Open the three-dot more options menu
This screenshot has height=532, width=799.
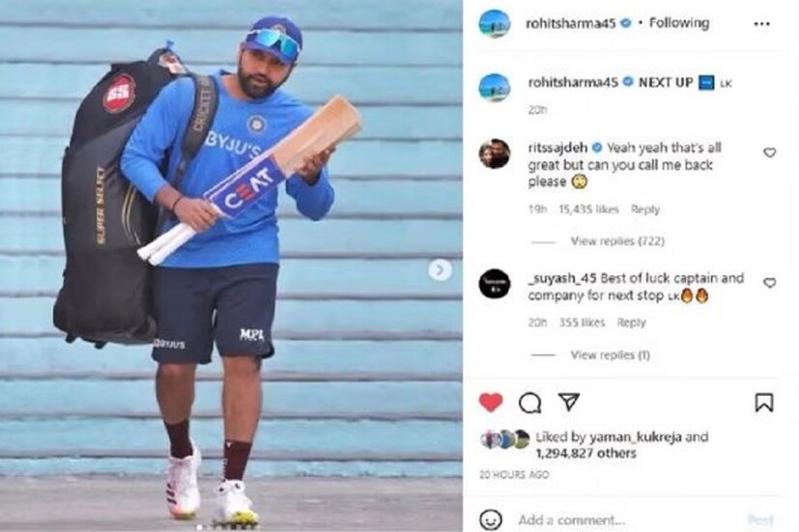(x=761, y=24)
